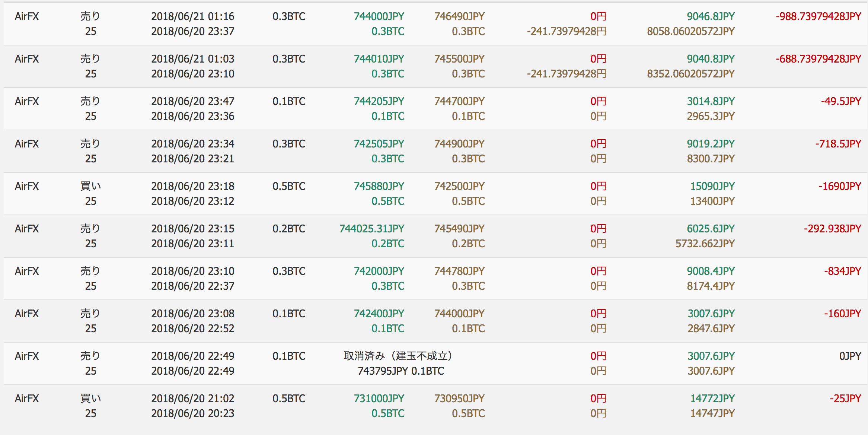Select the 6025.6JPY margin value
The width and height of the screenshot is (868, 435).
[711, 229]
